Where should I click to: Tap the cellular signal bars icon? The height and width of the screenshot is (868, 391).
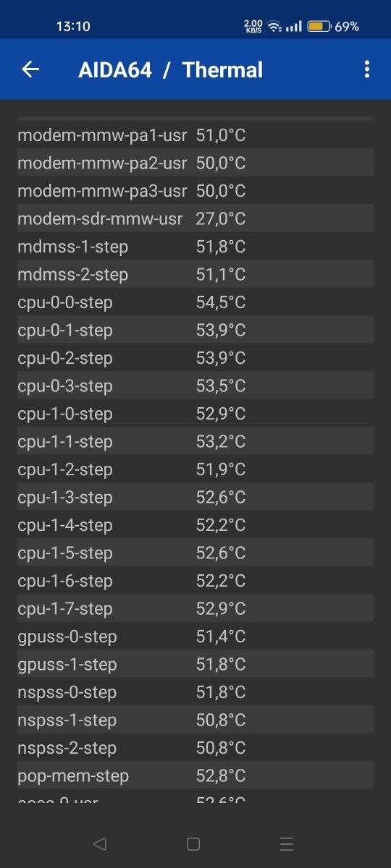point(293,27)
